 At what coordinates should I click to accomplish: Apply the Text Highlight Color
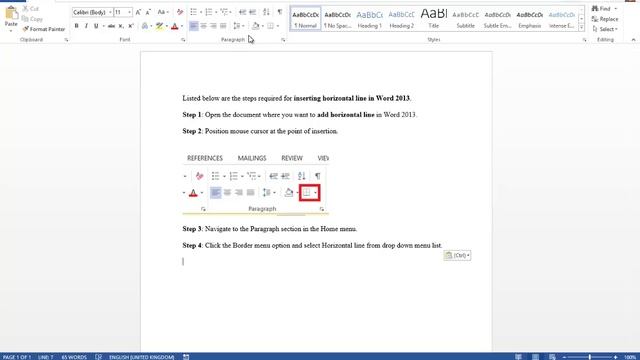point(159,26)
